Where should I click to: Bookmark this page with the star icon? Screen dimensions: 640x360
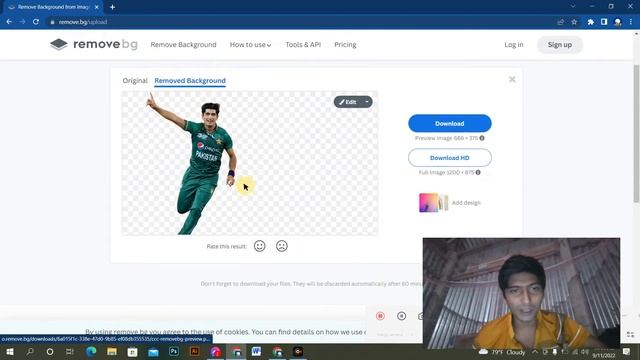click(574, 22)
